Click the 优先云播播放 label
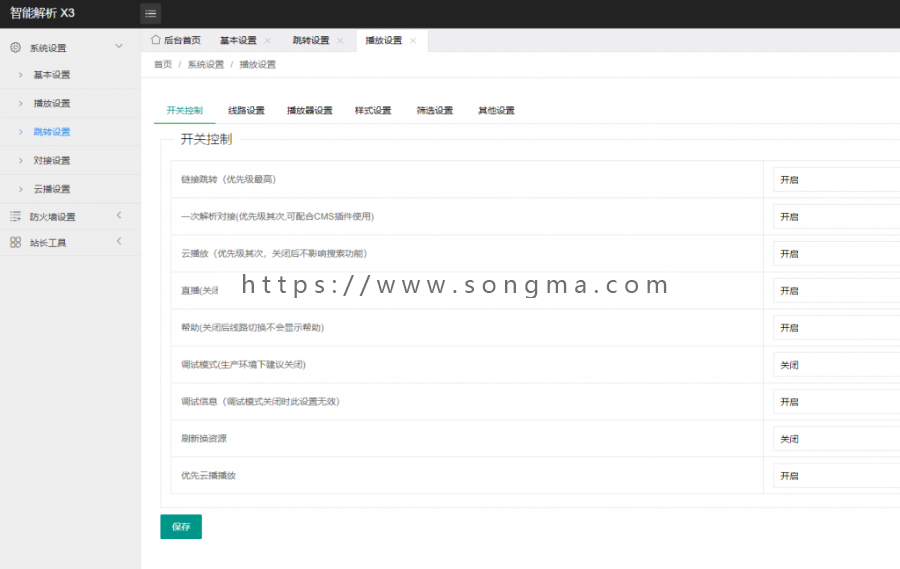Screen dimensions: 900x569 [208, 475]
